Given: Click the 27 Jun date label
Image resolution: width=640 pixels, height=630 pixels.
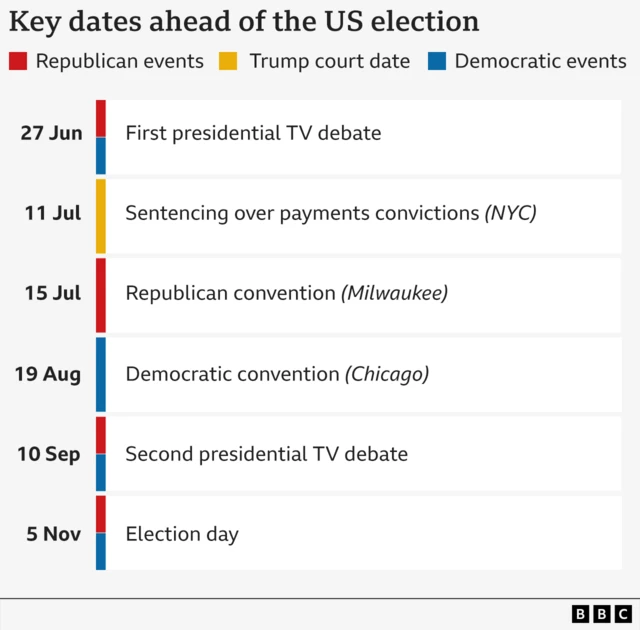Looking at the screenshot, I should [x=51, y=133].
